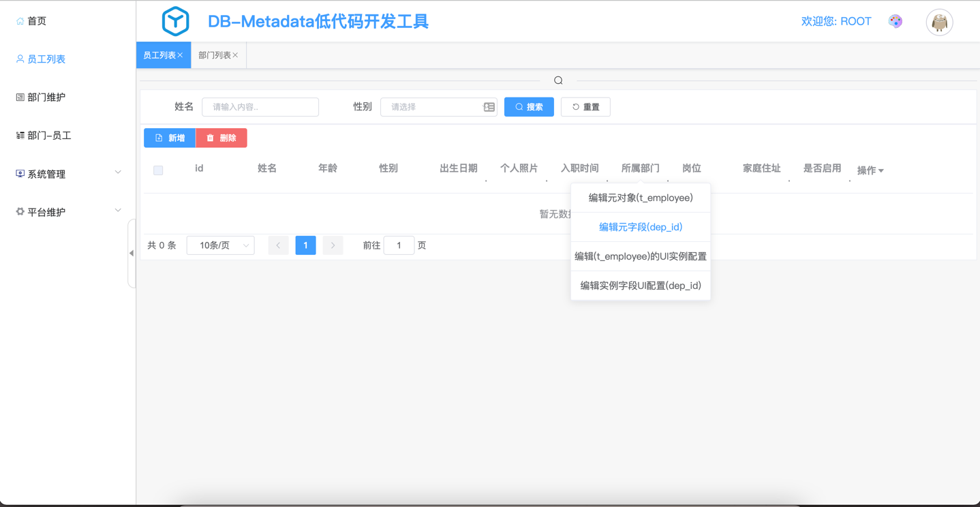Click the color palette theme icon

pyautogui.click(x=895, y=22)
